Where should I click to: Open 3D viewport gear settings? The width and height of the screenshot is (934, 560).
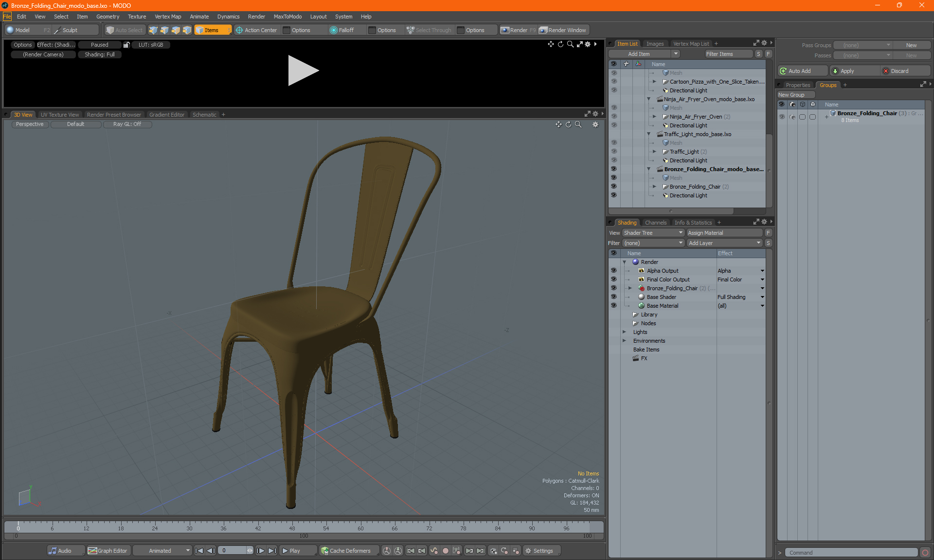pos(595,124)
